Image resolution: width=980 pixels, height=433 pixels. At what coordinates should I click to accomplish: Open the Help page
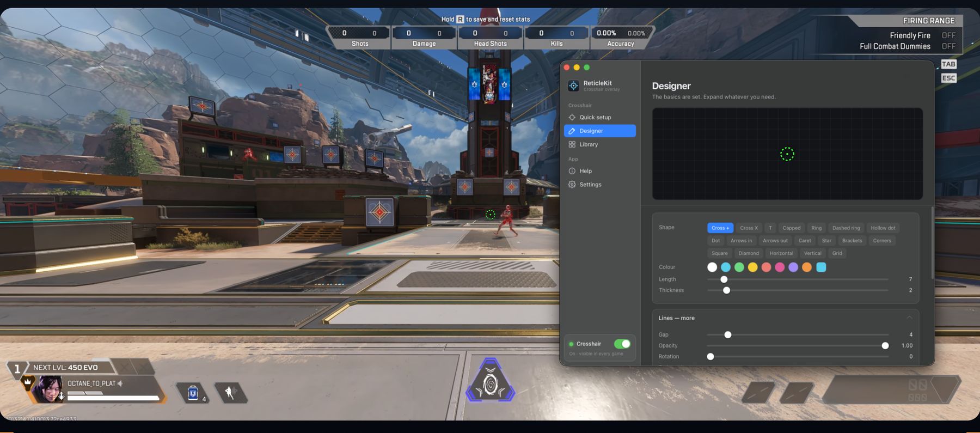tap(600, 171)
